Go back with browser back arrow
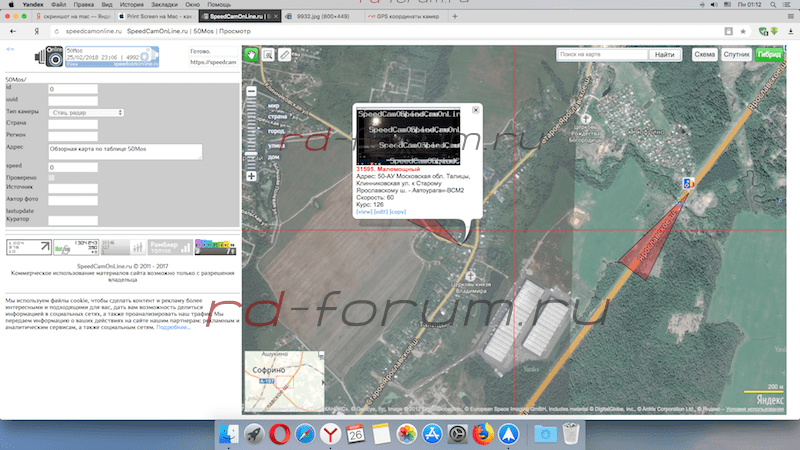 point(13,31)
